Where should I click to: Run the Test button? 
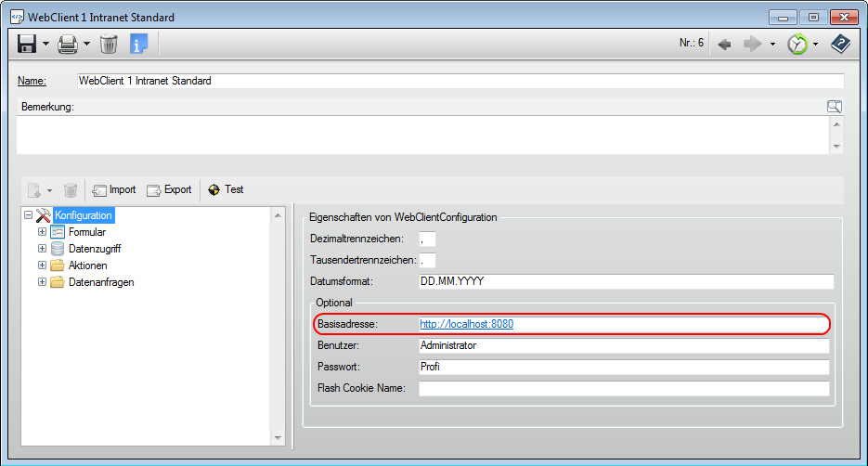tap(226, 190)
